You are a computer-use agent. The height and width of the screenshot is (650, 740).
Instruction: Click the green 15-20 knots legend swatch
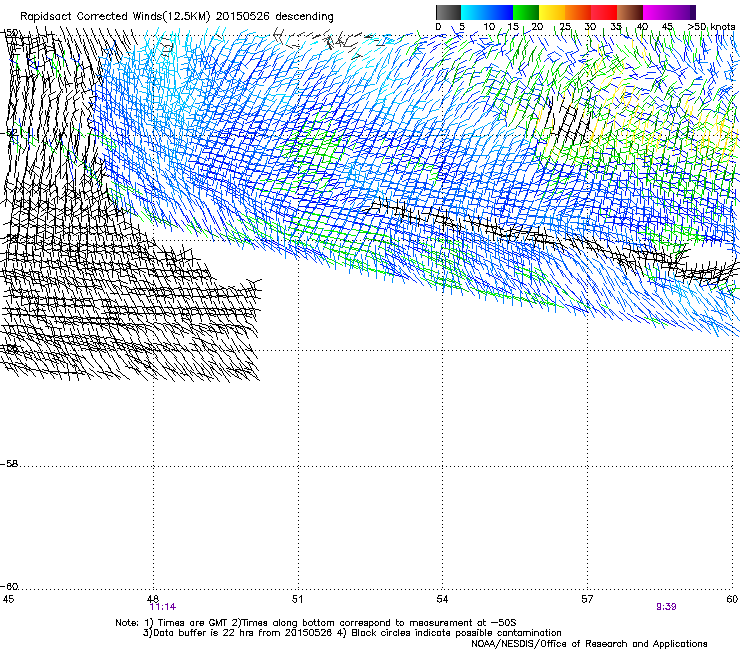pyautogui.click(x=526, y=12)
